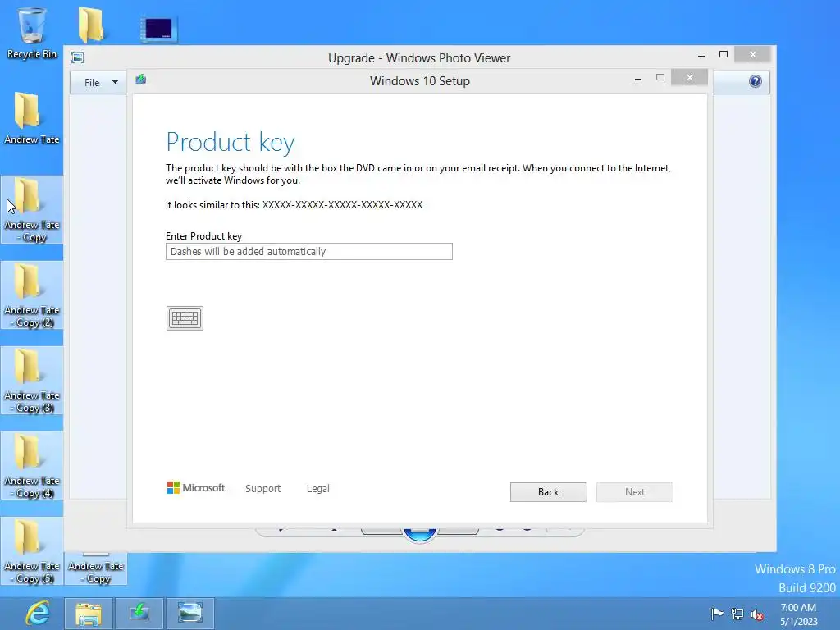Click the Photo Viewer help icon
The width and height of the screenshot is (840, 630).
[756, 81]
